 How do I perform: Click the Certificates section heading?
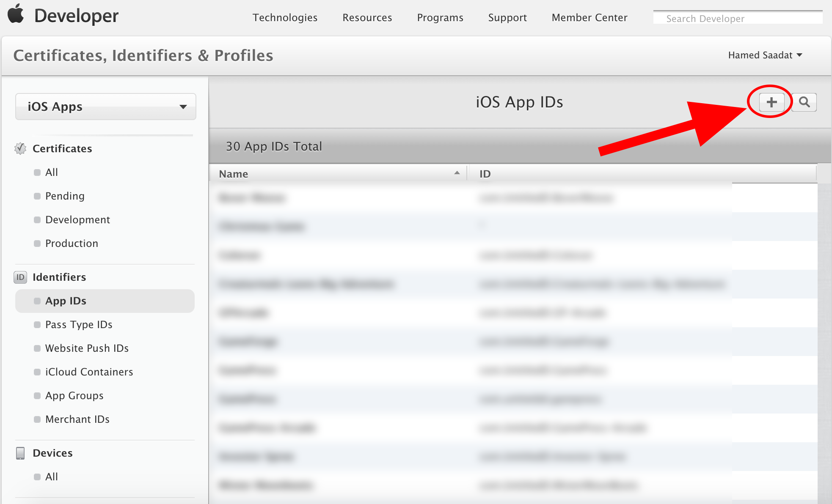tap(62, 149)
